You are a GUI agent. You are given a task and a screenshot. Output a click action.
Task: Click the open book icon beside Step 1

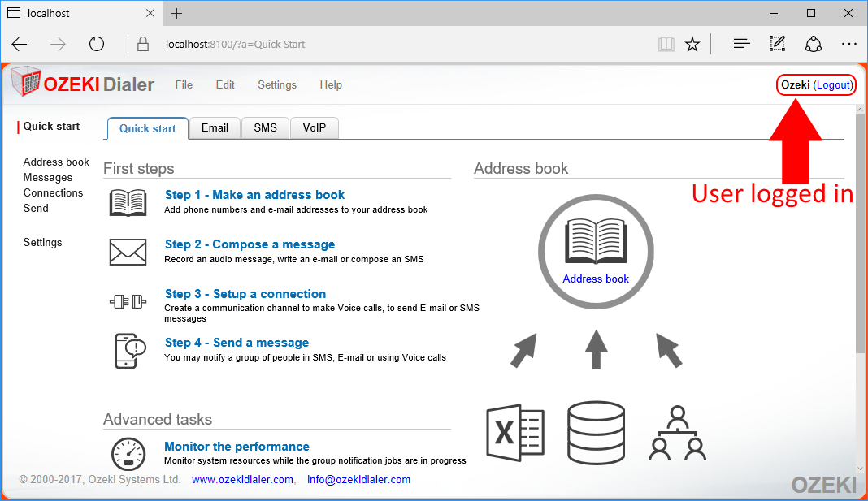[x=128, y=203]
